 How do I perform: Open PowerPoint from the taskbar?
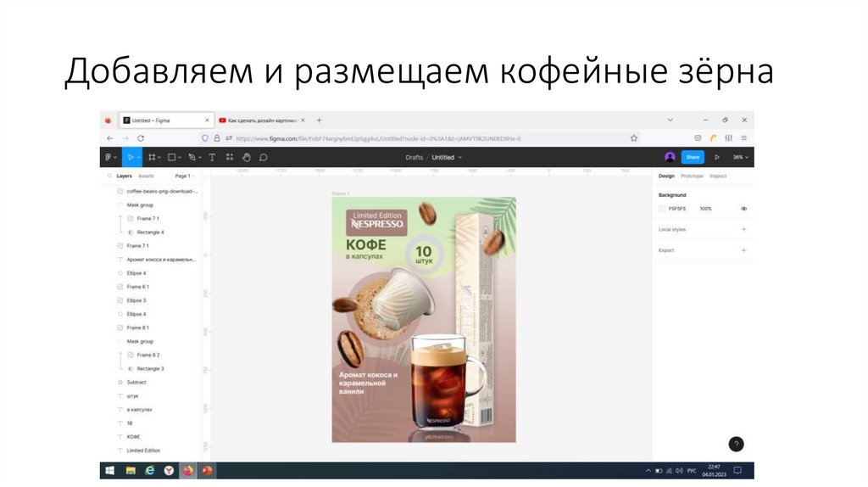pos(207,470)
